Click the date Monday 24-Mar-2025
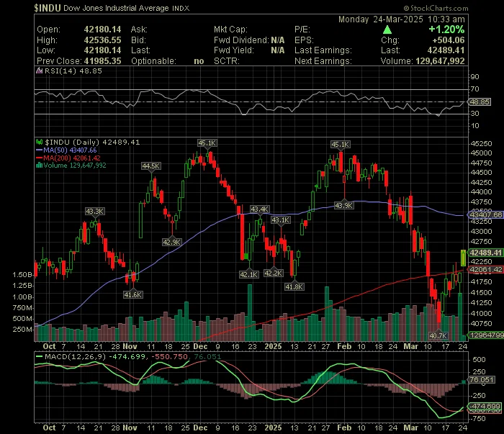 coord(381,19)
